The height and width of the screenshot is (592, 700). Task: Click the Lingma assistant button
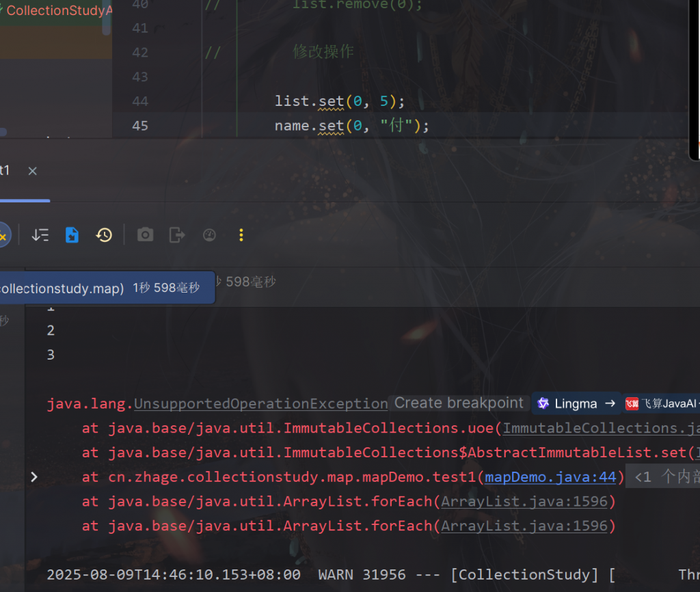pyautogui.click(x=576, y=403)
